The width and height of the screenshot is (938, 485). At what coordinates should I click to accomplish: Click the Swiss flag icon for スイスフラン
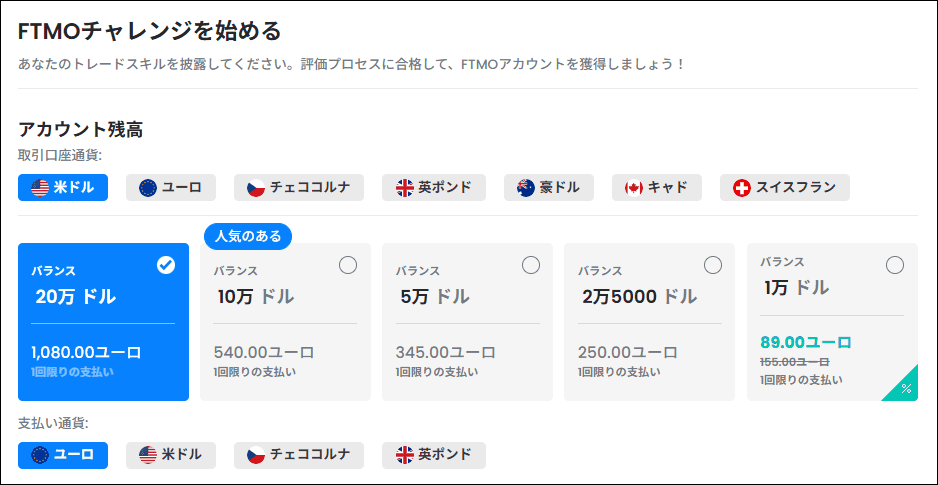(x=742, y=188)
